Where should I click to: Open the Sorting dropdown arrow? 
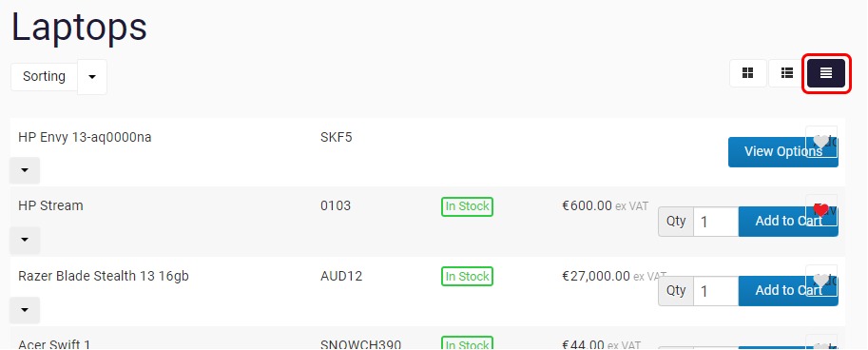(x=92, y=77)
